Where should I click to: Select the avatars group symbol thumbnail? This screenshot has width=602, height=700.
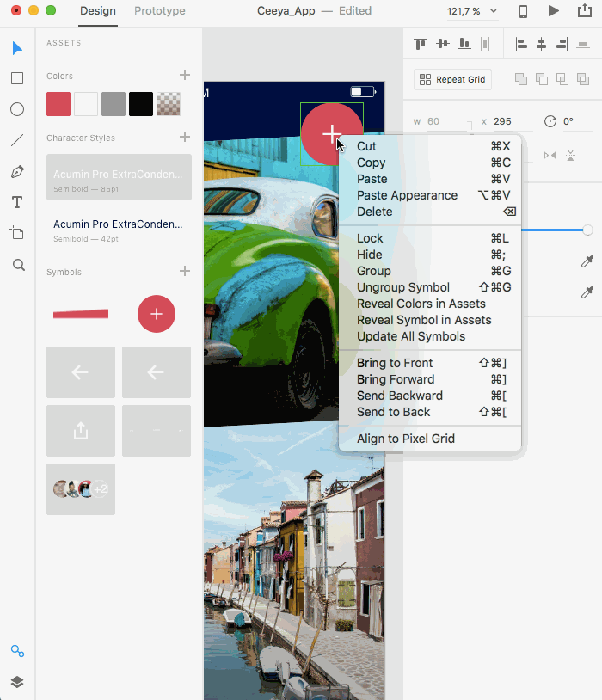(x=81, y=488)
